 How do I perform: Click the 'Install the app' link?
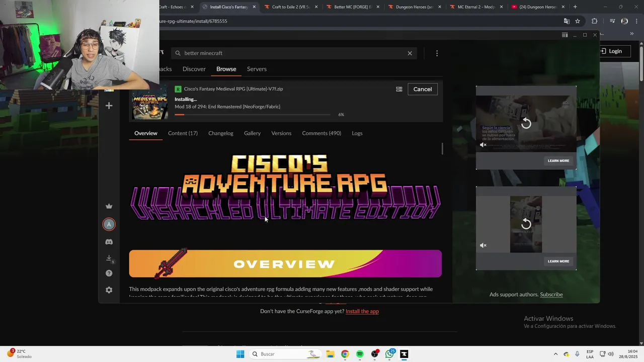coord(362,311)
